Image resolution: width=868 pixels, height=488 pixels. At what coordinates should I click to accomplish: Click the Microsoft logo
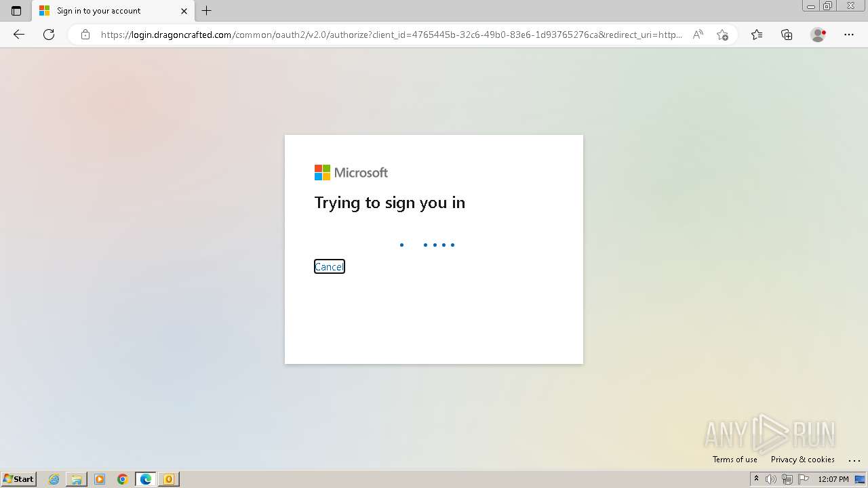point(351,173)
